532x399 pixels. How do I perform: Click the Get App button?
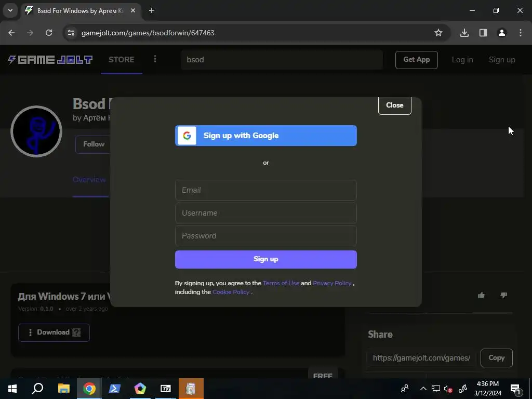tap(416, 60)
